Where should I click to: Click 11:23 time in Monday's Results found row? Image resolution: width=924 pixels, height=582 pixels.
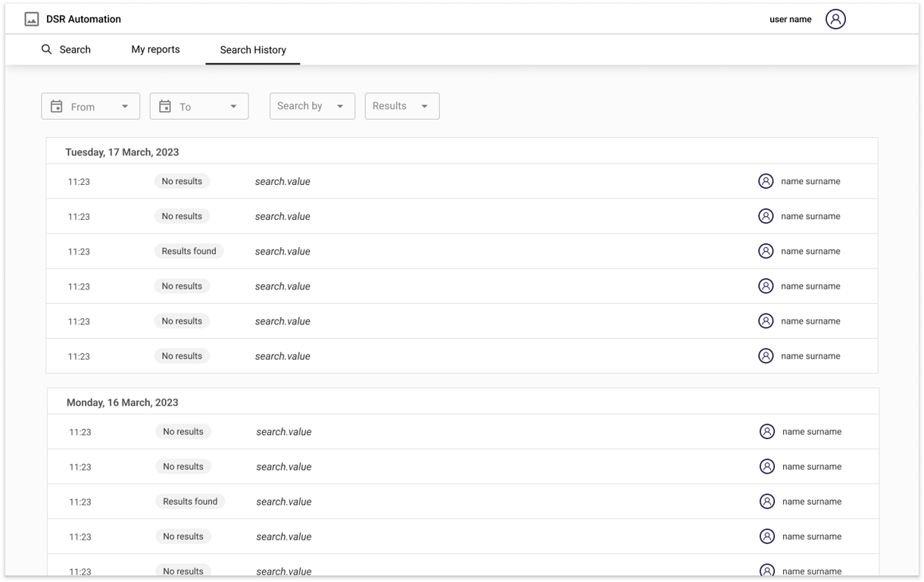80,502
